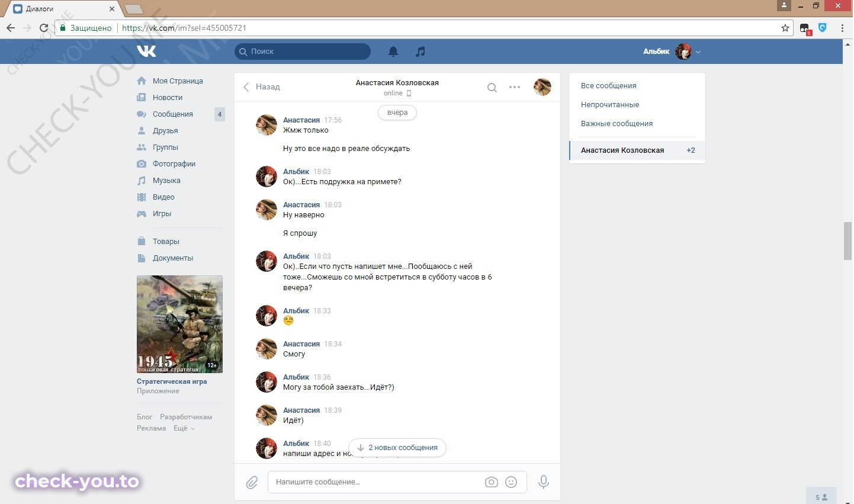
Task: Click Альбик avatar on 18:33 emoji message
Action: tap(267, 316)
